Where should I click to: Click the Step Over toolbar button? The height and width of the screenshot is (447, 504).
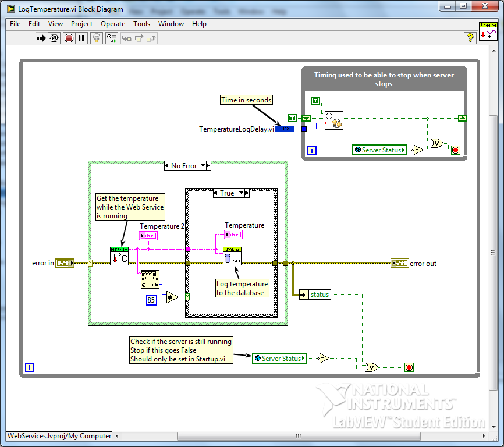[x=139, y=38]
